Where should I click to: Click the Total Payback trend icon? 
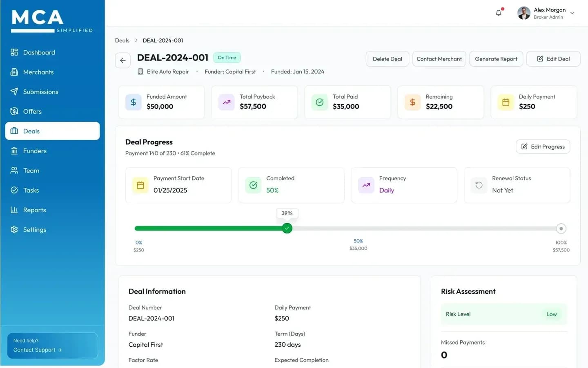[227, 102]
